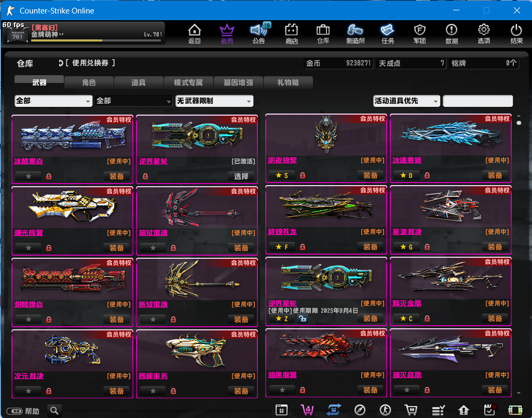Toggle the ★ S star on 夙夜狼契
Image resolution: width=532 pixels, height=418 pixels.
coord(282,175)
